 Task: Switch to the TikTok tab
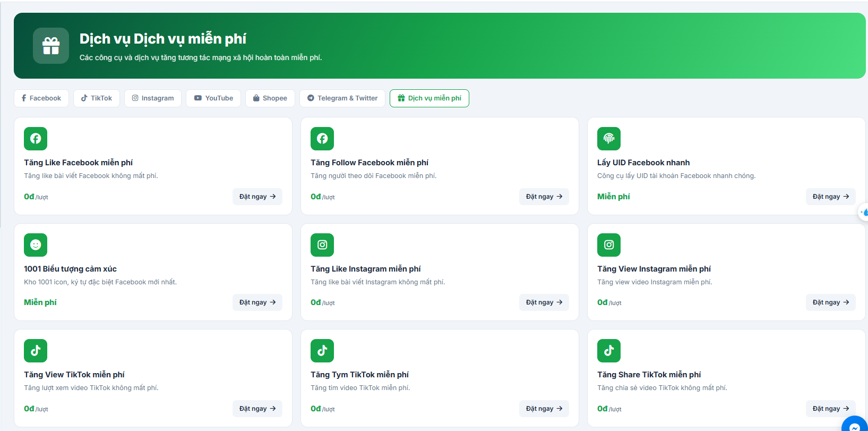pos(97,98)
